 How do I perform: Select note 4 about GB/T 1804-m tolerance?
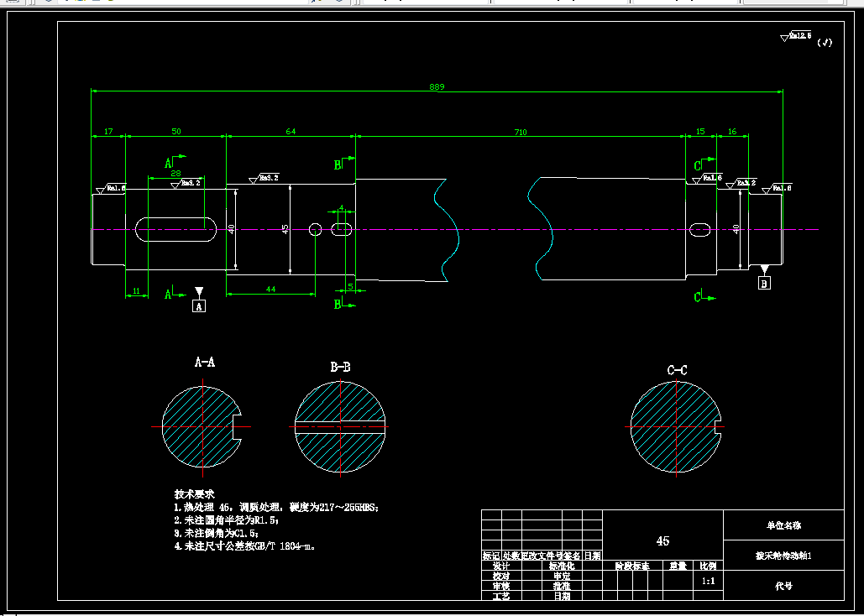tap(245, 546)
